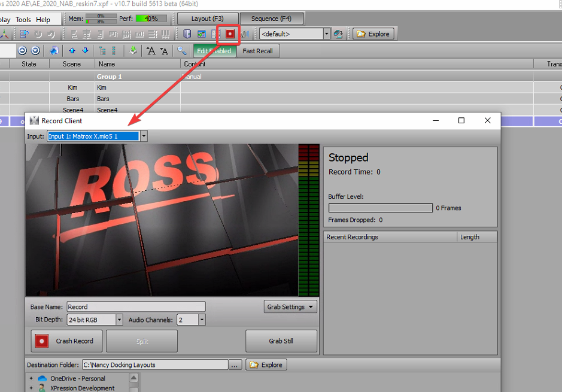Decrease text size with smaller A icon
Viewport: 562px width, 392px height.
pos(164,51)
